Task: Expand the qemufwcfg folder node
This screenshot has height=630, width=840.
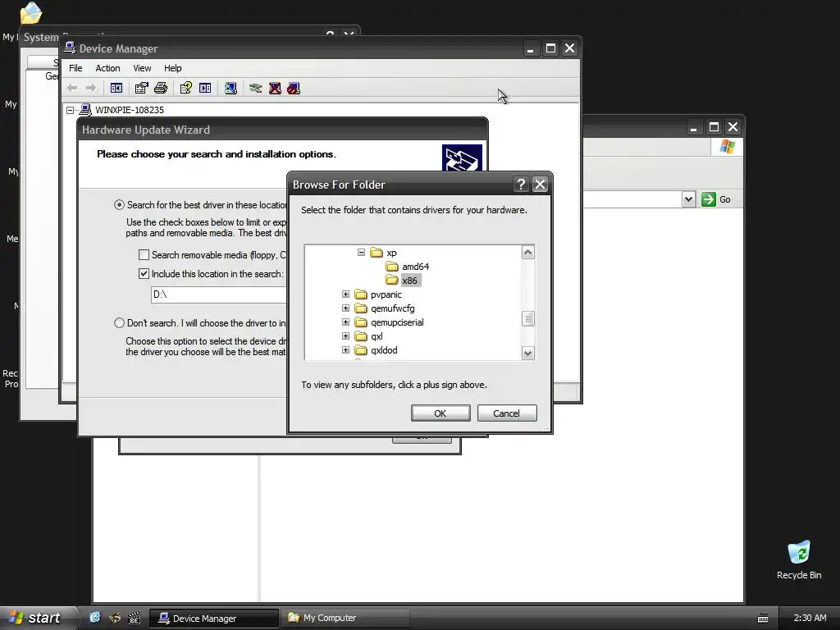Action: pyautogui.click(x=345, y=308)
